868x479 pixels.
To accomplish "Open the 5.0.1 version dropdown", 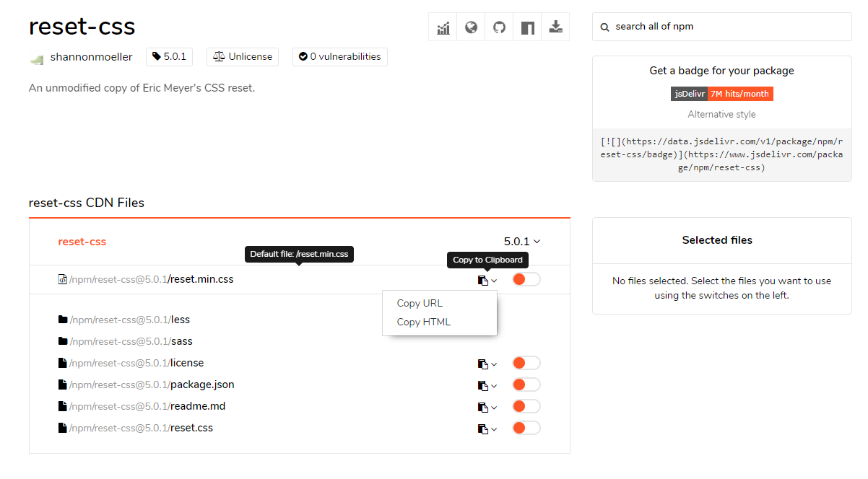I will tap(522, 242).
